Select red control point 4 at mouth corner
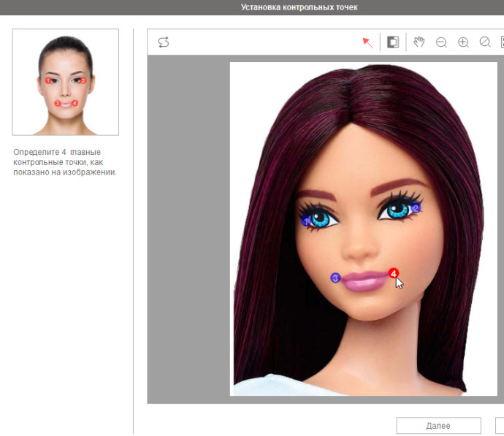The width and height of the screenshot is (504, 436). tap(394, 273)
